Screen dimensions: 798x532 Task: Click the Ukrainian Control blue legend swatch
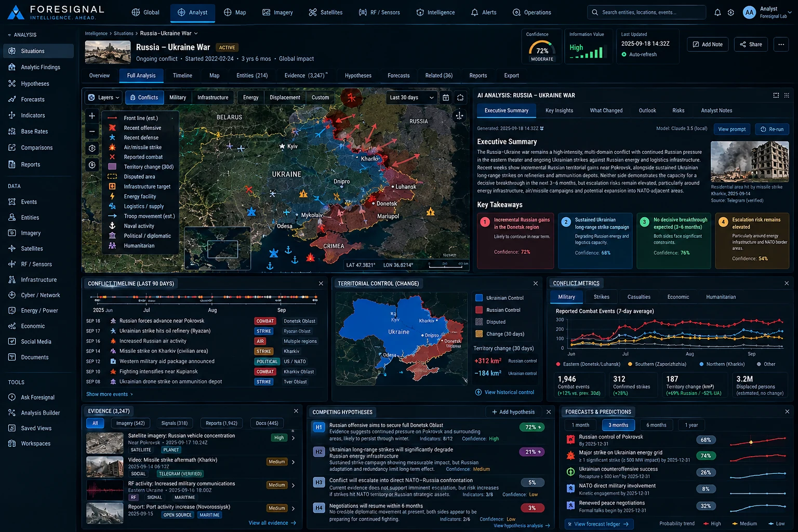479,298
